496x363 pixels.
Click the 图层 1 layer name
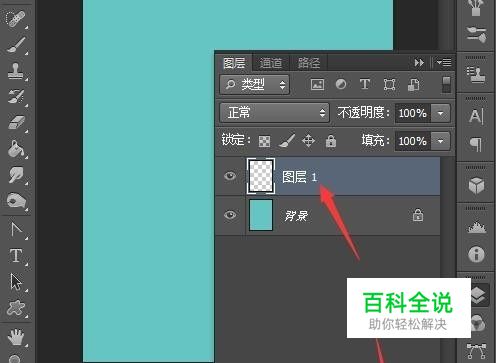[x=299, y=177]
